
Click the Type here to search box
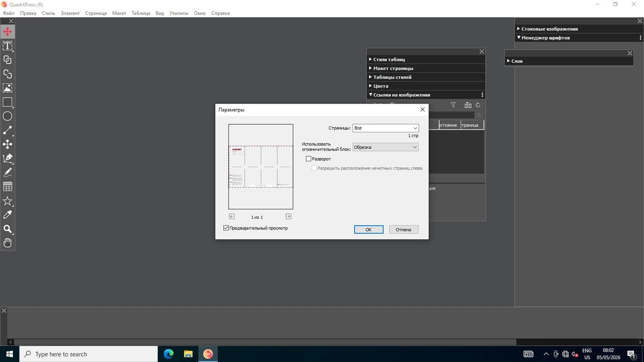pos(89,354)
